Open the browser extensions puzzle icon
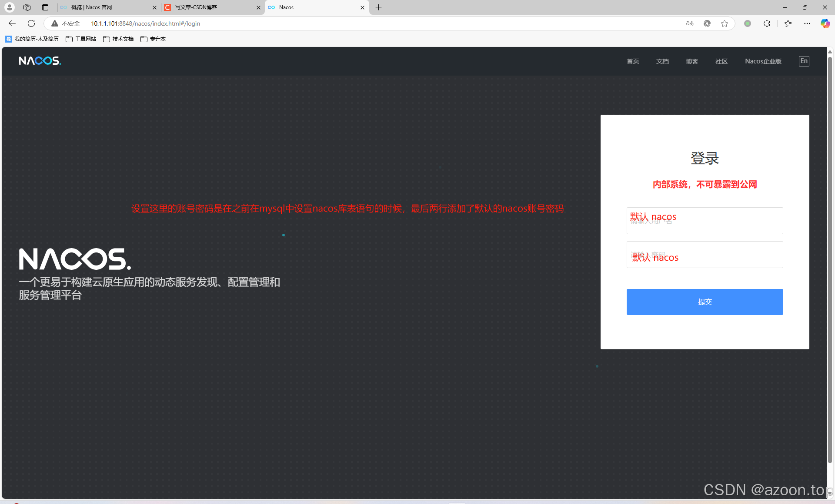835x504 pixels. (767, 23)
